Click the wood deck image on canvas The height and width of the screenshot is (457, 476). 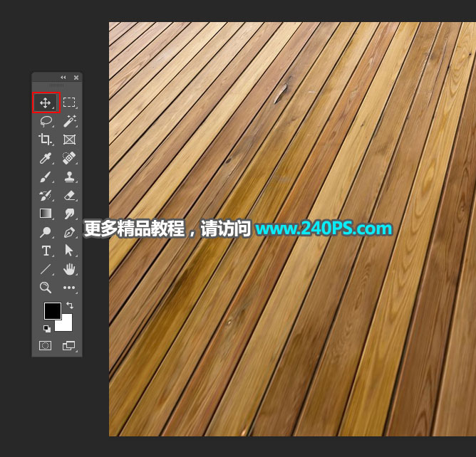(x=292, y=229)
